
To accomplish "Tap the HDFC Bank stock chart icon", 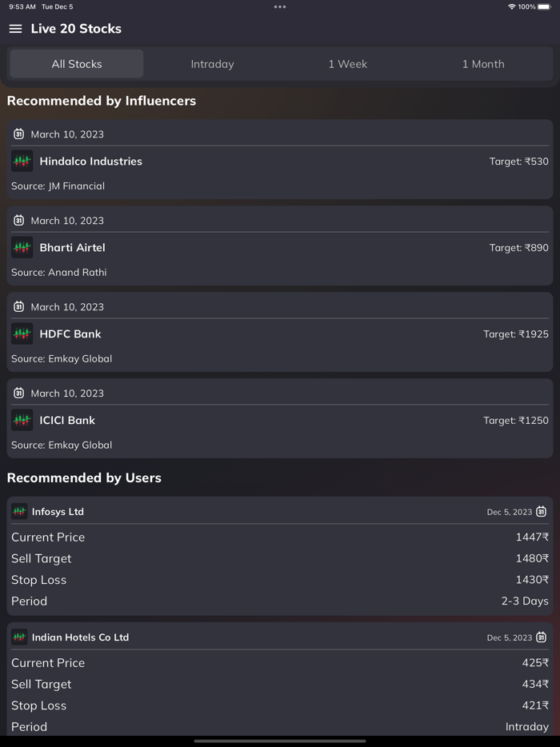I will 22,334.
